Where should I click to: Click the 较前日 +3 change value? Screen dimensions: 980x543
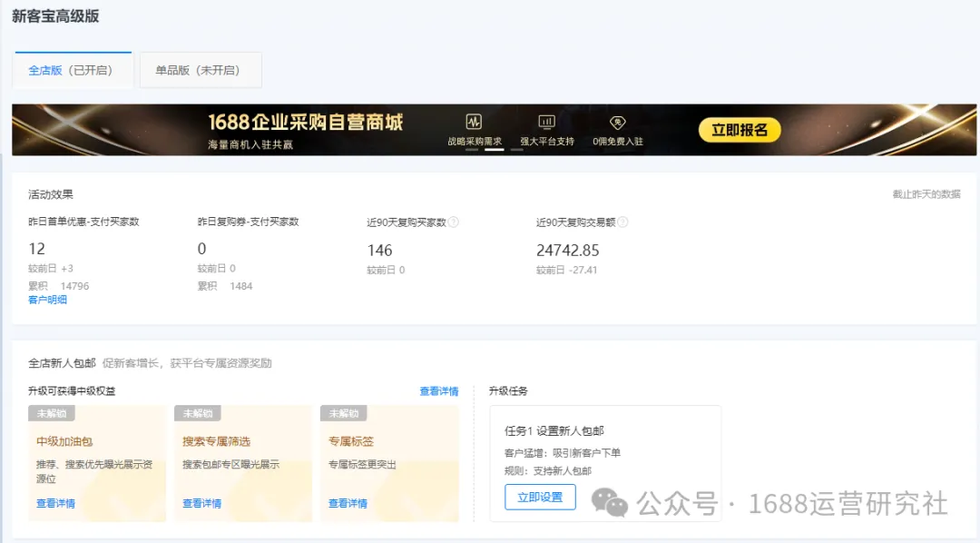[51, 269]
